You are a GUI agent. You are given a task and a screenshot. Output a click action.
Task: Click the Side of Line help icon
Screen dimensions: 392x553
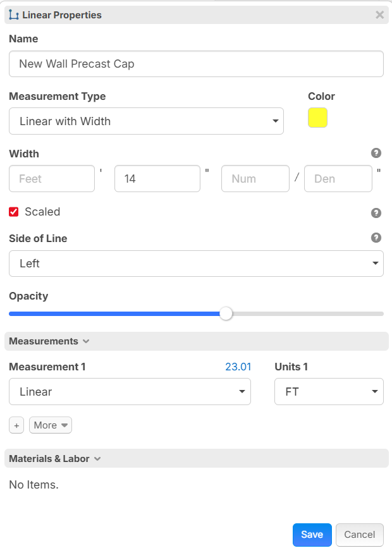tap(376, 238)
